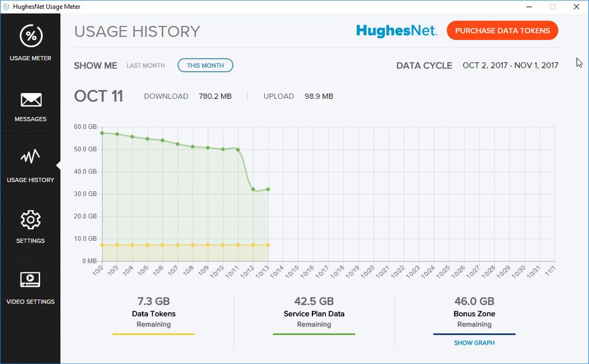Click the 10/2 green data point on graph
Image resolution: width=589 pixels, height=364 pixels.
click(x=103, y=133)
